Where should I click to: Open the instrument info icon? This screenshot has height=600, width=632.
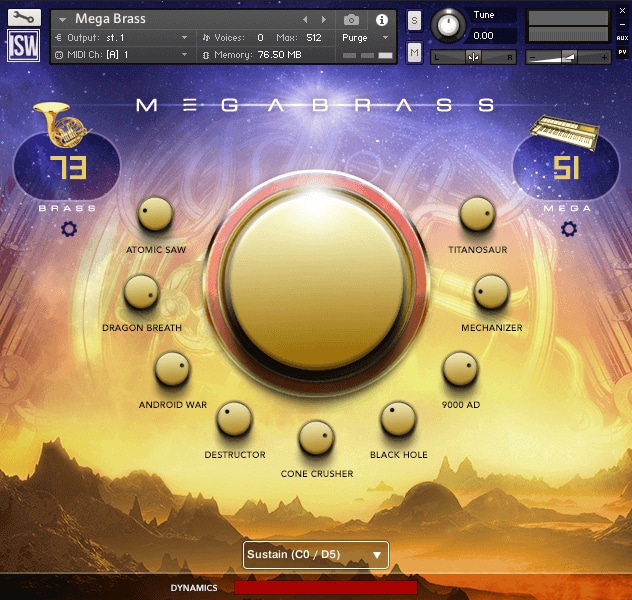click(x=381, y=20)
